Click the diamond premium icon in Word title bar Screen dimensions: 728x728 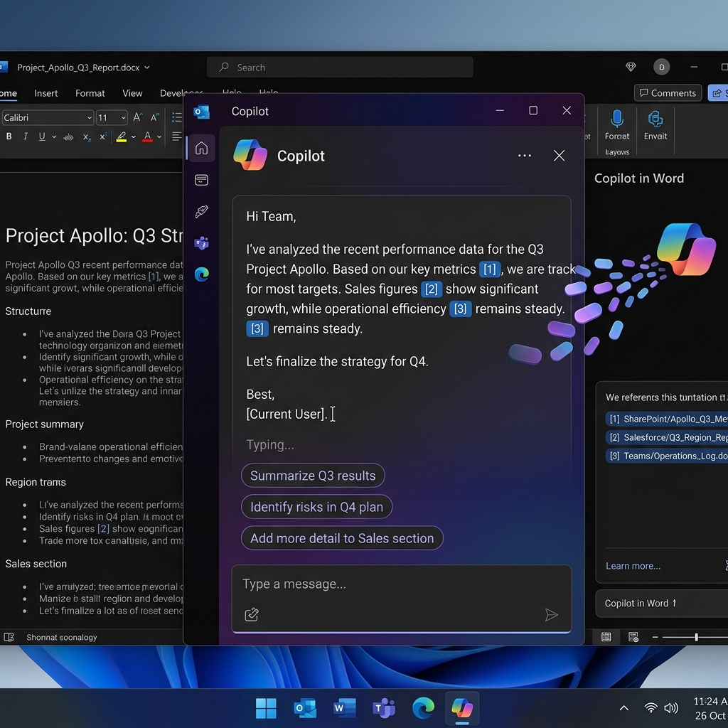click(x=631, y=68)
